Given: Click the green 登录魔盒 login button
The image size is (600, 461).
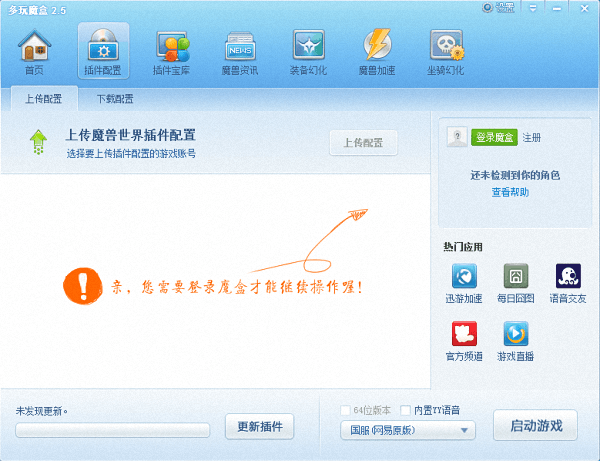Looking at the screenshot, I should (494, 137).
